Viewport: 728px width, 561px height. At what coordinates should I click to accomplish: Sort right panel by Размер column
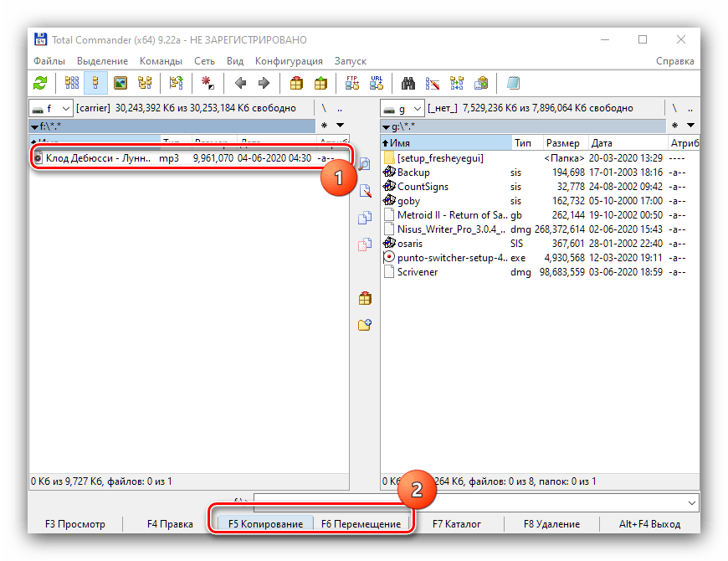pyautogui.click(x=561, y=143)
